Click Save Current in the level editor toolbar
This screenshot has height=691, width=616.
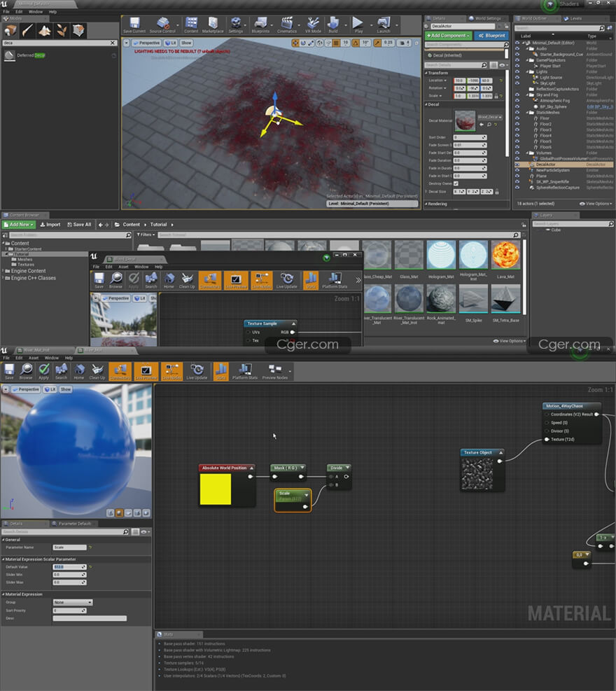pos(134,25)
